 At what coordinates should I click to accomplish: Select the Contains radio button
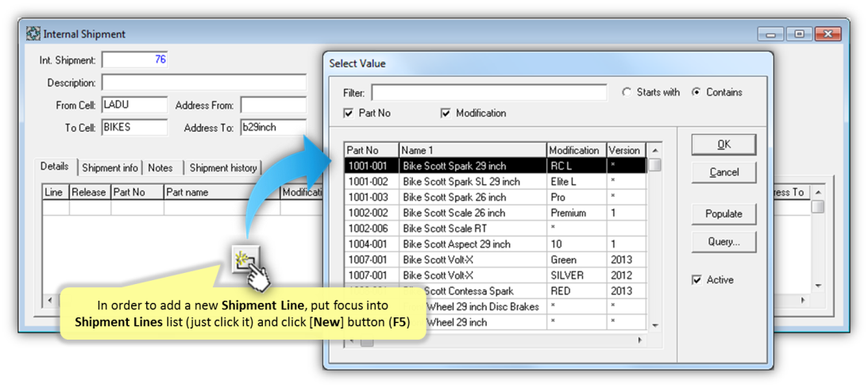[696, 92]
